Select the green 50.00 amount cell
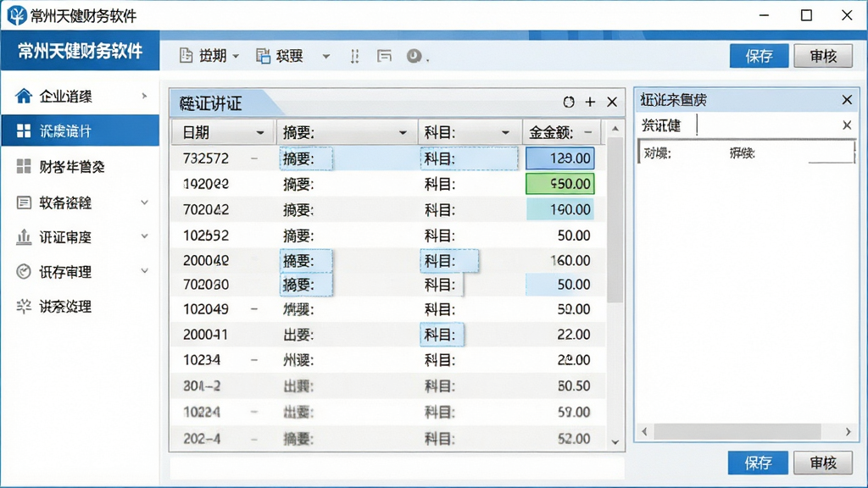Image resolution: width=868 pixels, height=488 pixels. click(560, 184)
